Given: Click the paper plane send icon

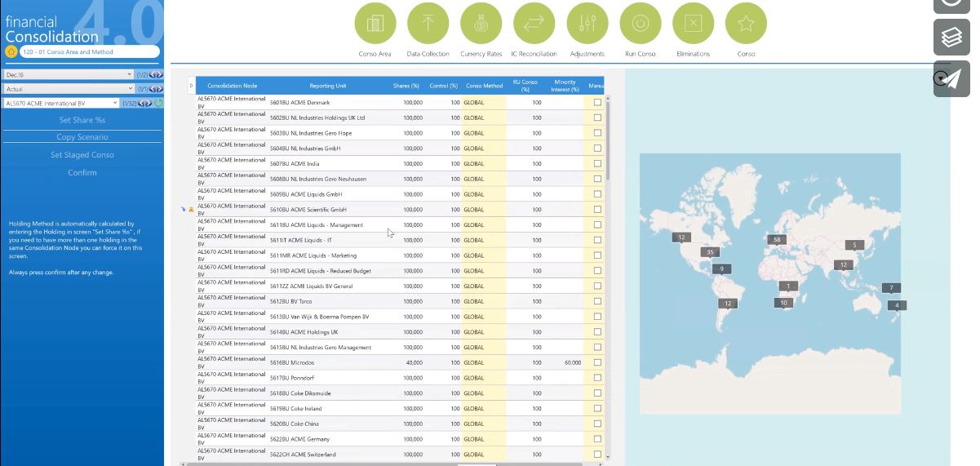Looking at the screenshot, I should pos(951,78).
